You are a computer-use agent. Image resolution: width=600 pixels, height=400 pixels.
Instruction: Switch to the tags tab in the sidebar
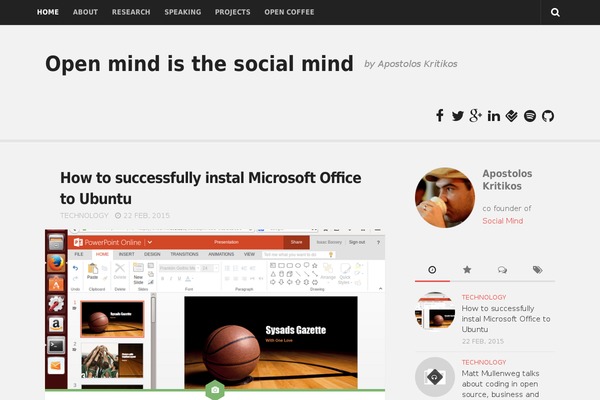point(538,270)
